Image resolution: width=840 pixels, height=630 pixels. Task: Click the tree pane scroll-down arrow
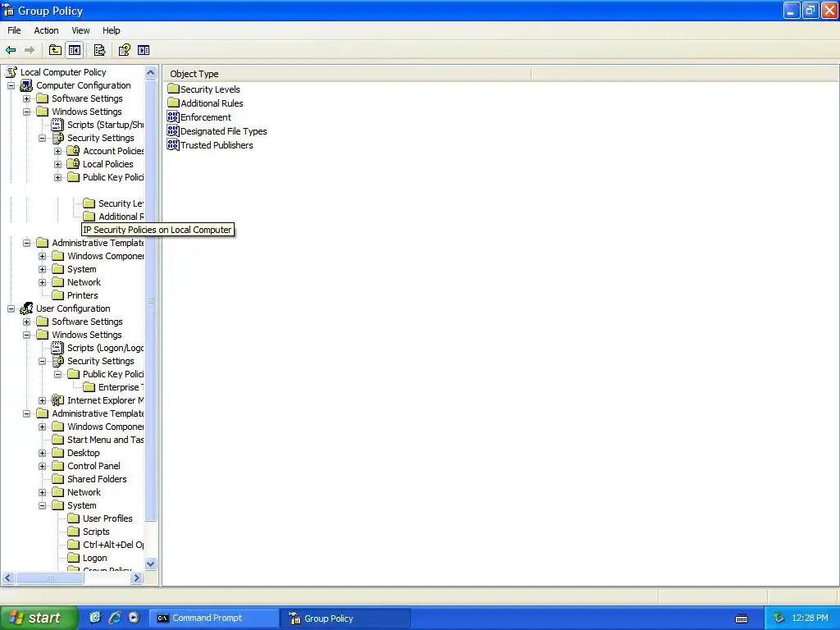click(x=151, y=564)
